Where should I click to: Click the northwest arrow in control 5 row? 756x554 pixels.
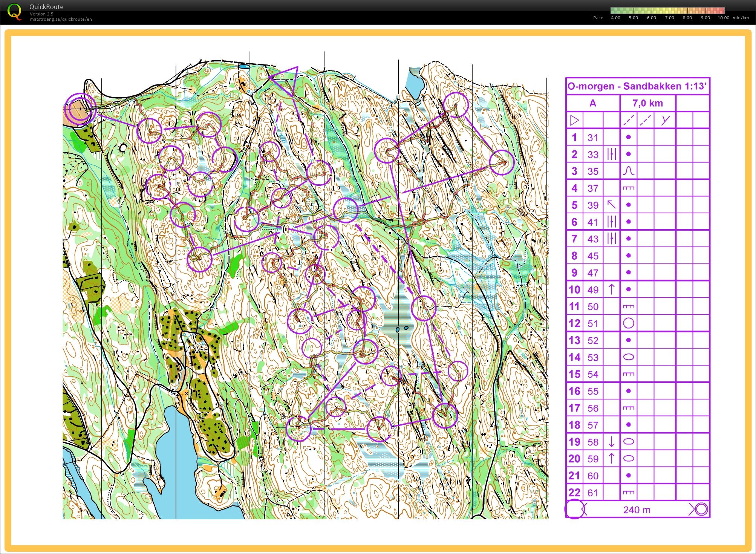[x=611, y=205]
